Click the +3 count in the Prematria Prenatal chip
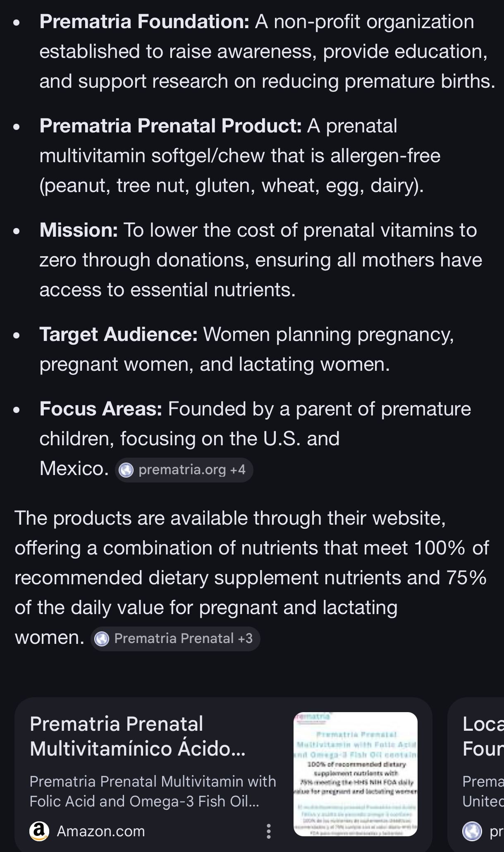 pyautogui.click(x=245, y=638)
